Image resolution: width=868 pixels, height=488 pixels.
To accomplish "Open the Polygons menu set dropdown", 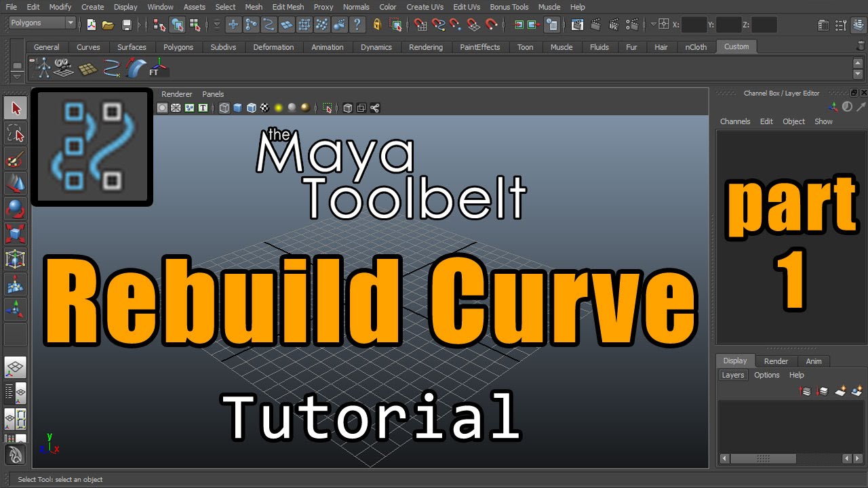I will [x=42, y=23].
